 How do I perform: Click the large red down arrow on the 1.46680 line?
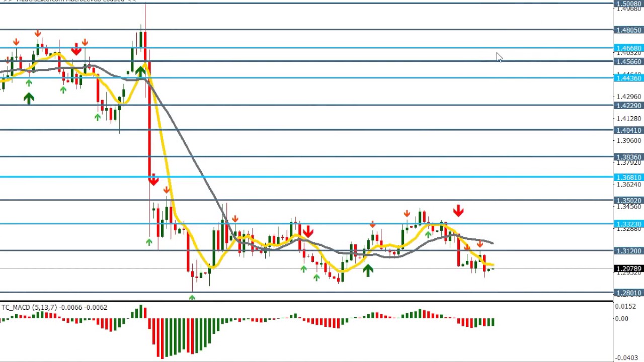click(76, 50)
